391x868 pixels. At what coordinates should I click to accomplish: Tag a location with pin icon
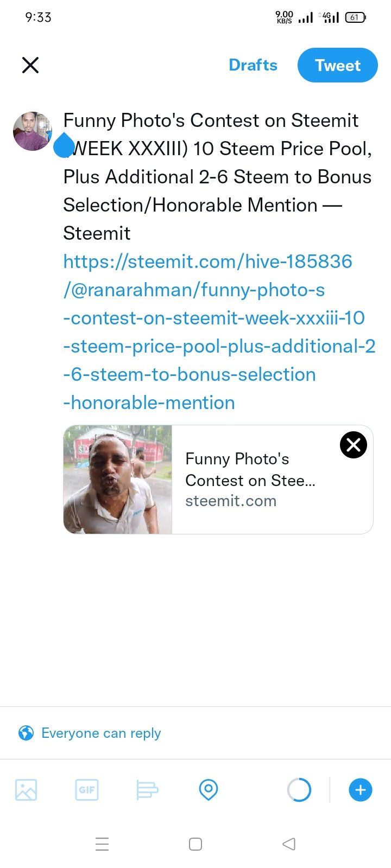point(209,790)
